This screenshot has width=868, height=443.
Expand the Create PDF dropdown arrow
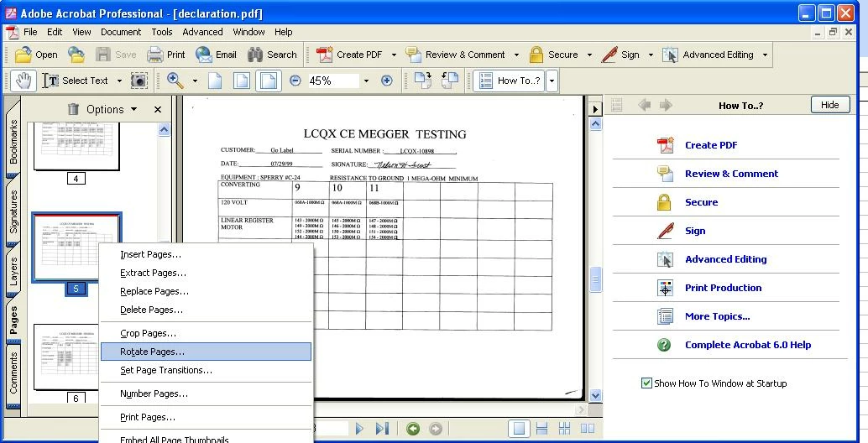pos(394,55)
